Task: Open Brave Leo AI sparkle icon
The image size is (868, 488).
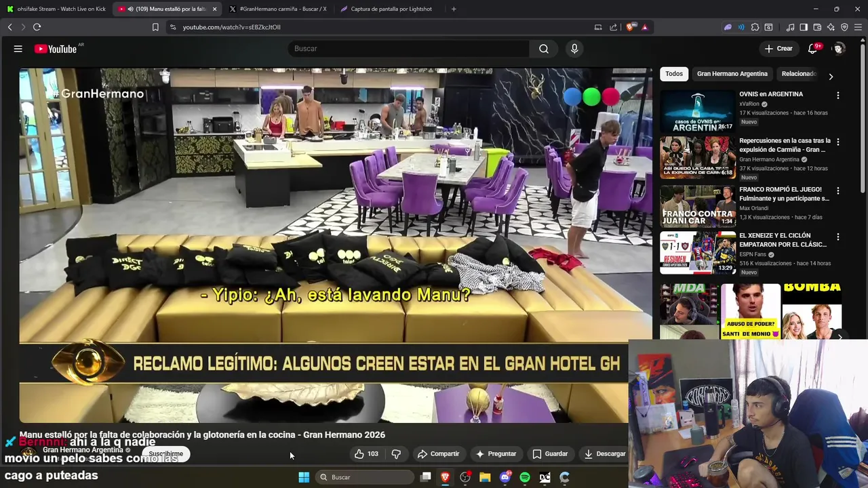Action: click(831, 27)
